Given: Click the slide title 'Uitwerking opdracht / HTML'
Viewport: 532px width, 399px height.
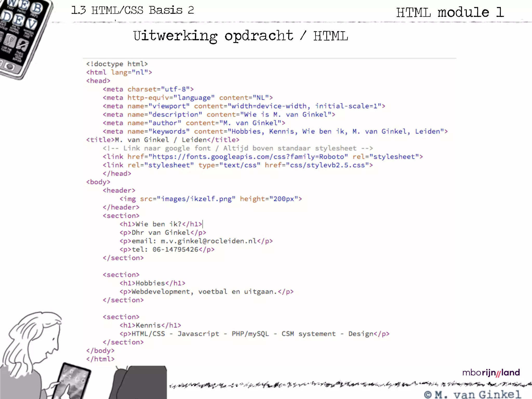Looking at the screenshot, I should click(241, 36).
